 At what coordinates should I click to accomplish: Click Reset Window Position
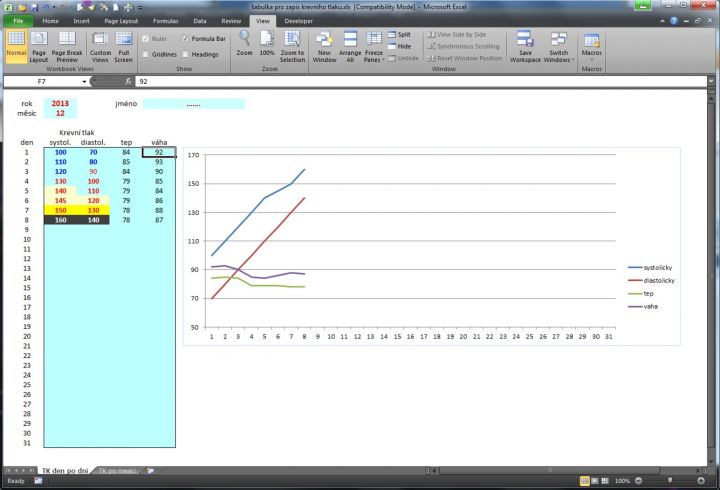click(x=464, y=58)
